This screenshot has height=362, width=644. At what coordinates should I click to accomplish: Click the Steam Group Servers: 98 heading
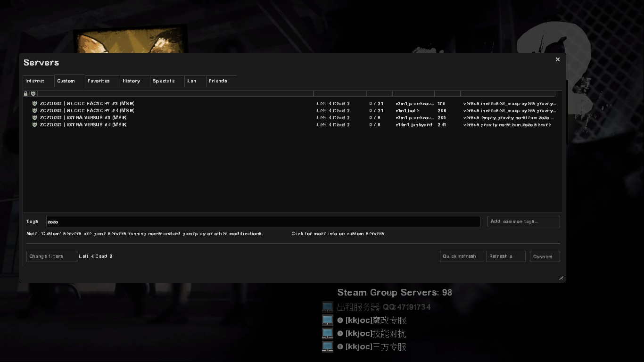tap(395, 293)
